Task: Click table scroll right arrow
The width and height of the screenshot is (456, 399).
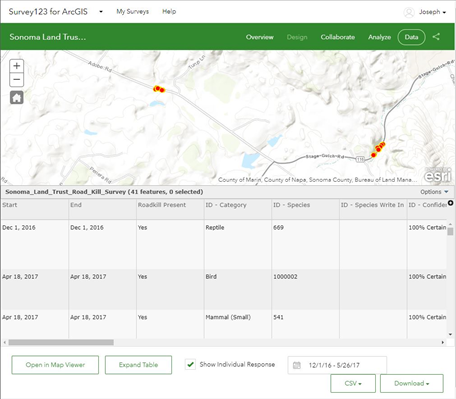Action: pyautogui.click(x=443, y=342)
